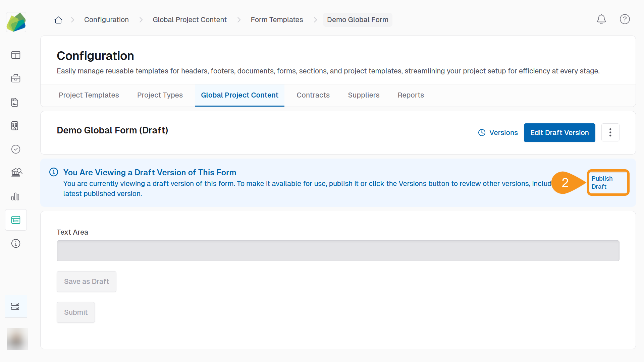Click inside the Text Area field
Screen dimensions: 644x362
click(338, 251)
